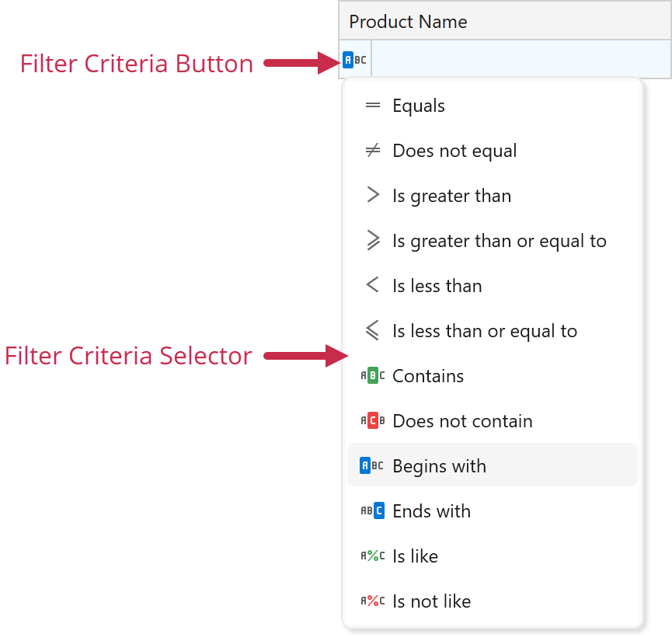Viewport: 672px width, 641px height.
Task: Click the less than symbol icon
Action: click(373, 286)
